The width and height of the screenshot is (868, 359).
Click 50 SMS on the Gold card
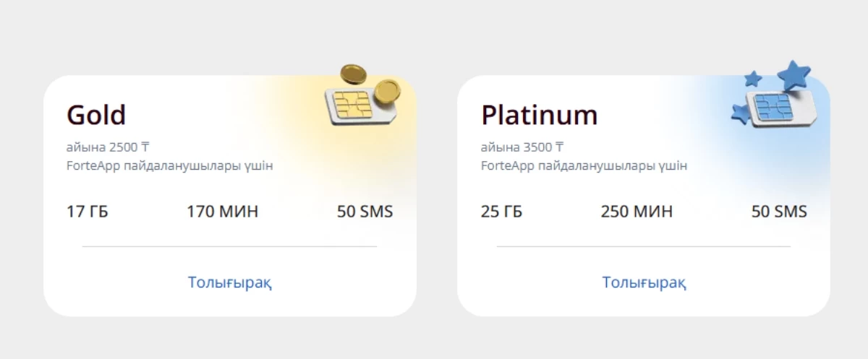click(x=365, y=212)
